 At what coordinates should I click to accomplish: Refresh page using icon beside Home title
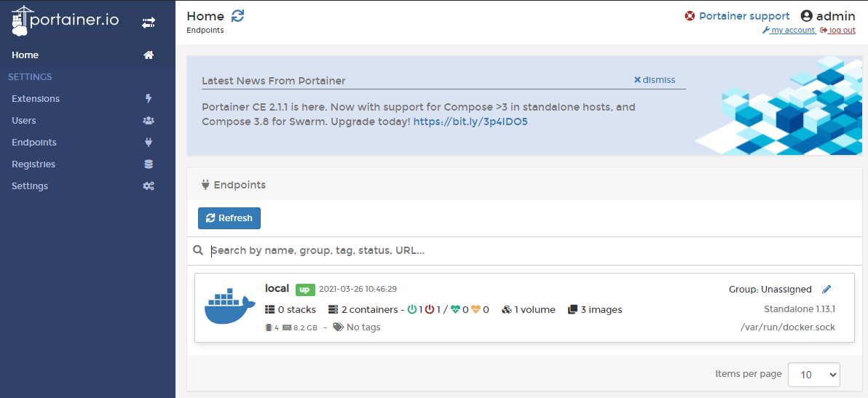pyautogui.click(x=237, y=16)
